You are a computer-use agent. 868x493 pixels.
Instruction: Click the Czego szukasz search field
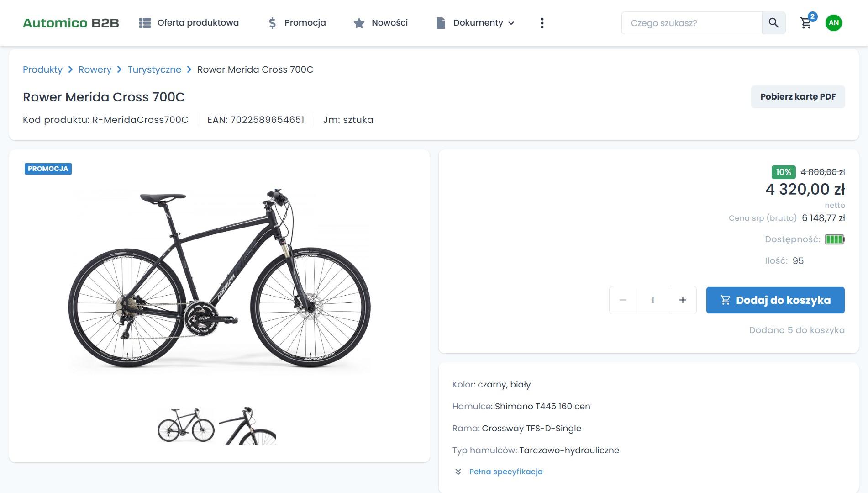[x=691, y=23]
